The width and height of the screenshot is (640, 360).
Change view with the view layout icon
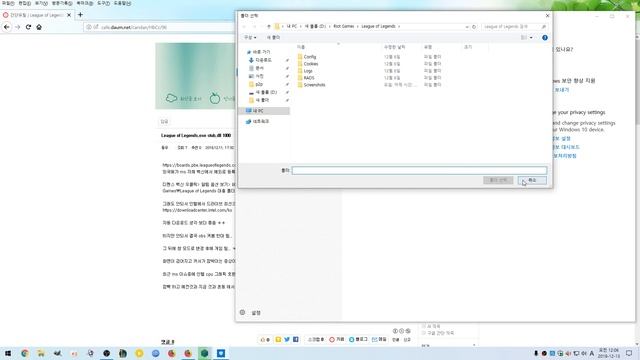point(524,38)
